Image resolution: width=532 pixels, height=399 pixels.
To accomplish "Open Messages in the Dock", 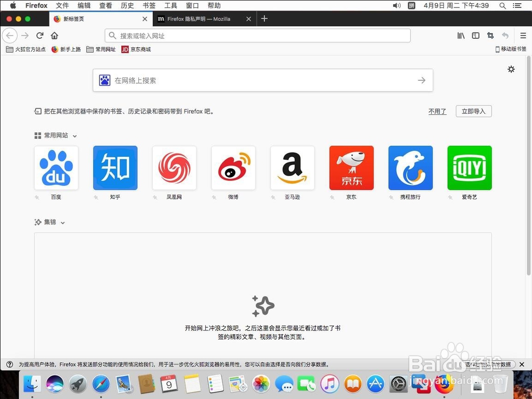I will 284,384.
